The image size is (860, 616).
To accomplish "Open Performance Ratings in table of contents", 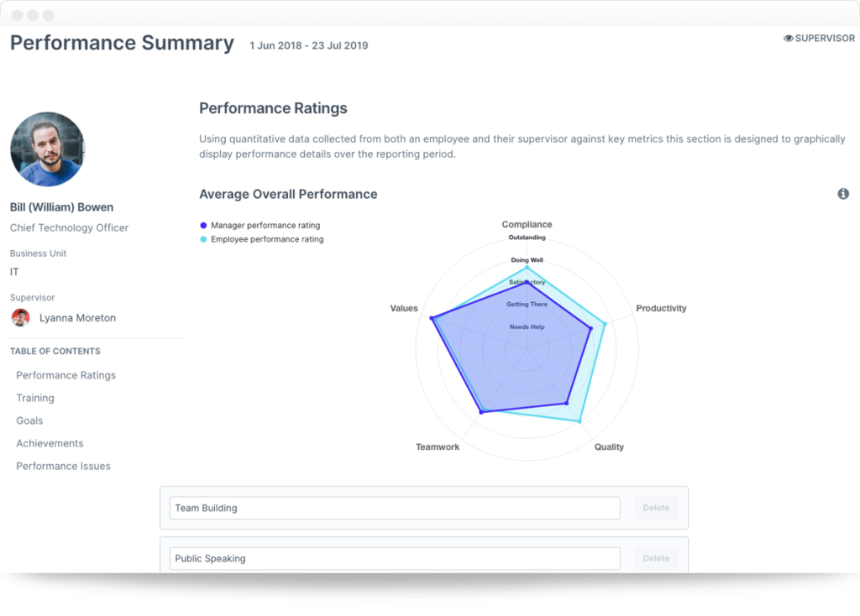I will tap(66, 375).
